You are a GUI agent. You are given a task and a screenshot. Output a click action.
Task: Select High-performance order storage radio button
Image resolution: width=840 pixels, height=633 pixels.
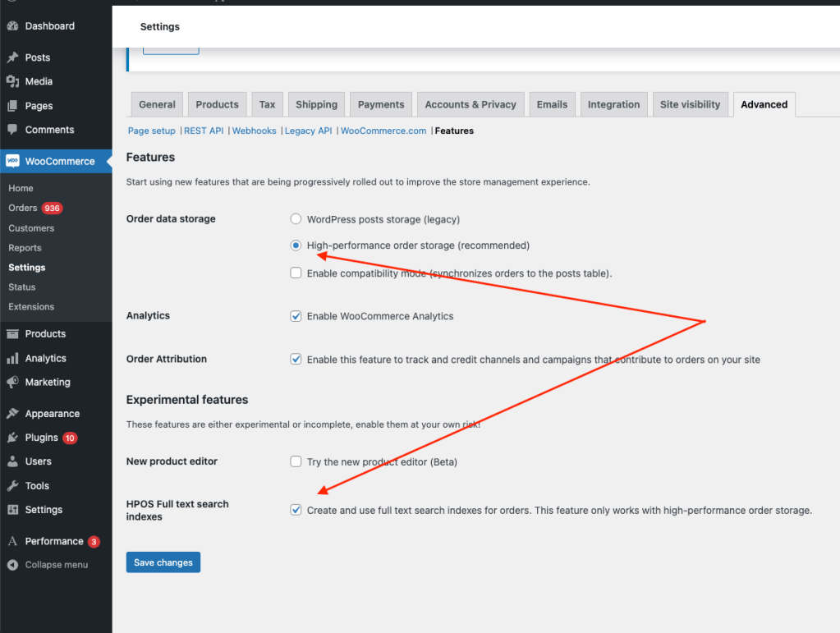pyautogui.click(x=296, y=245)
